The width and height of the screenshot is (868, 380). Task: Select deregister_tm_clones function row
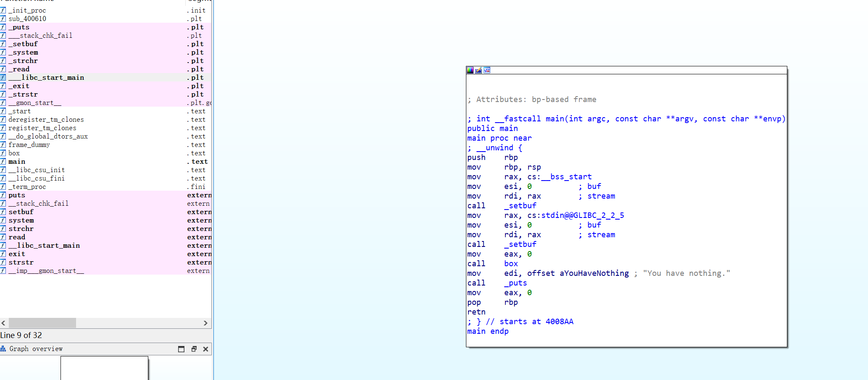(106, 120)
